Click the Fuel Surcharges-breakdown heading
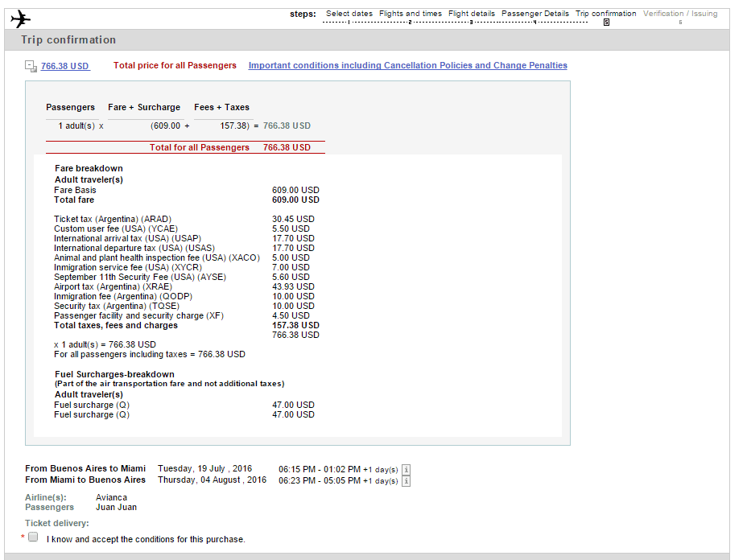This screenshot has height=560, width=747. (114, 374)
